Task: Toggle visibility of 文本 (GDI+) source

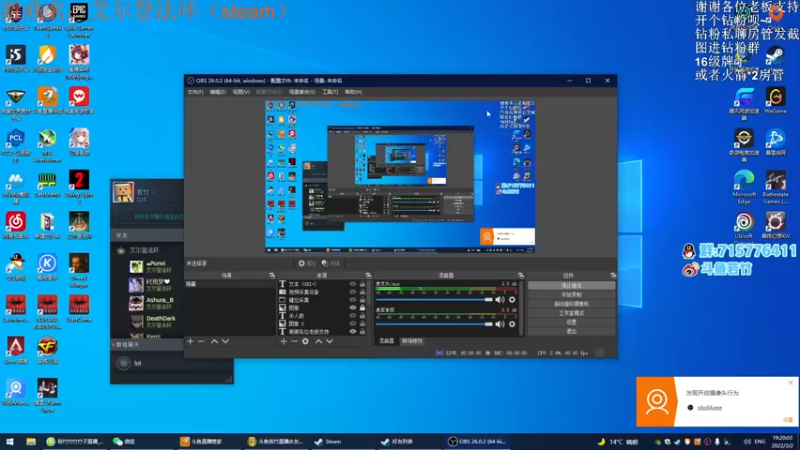Action: tap(353, 284)
